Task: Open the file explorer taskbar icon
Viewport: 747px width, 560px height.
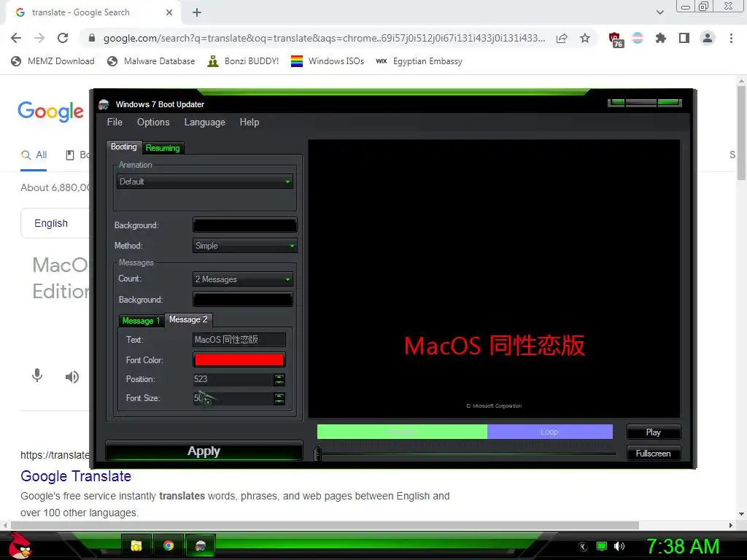Action: tap(136, 545)
